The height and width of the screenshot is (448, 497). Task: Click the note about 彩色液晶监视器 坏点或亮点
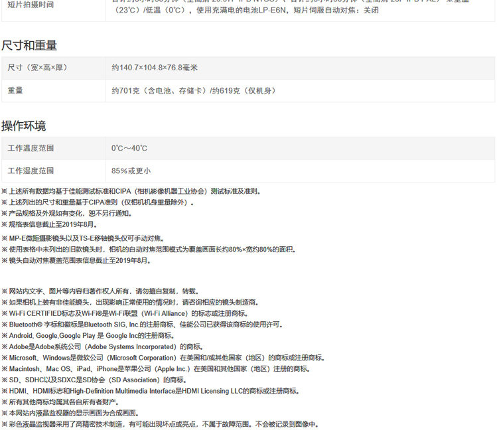(x=160, y=424)
